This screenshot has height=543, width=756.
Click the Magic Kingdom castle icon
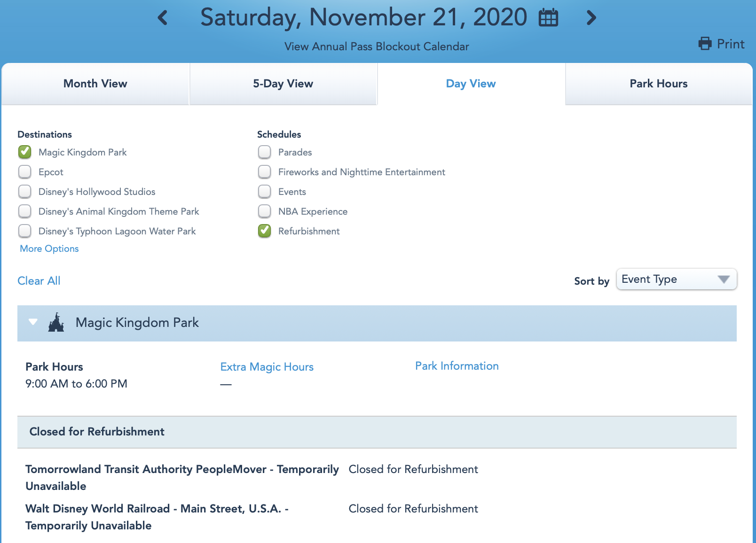pyautogui.click(x=56, y=323)
